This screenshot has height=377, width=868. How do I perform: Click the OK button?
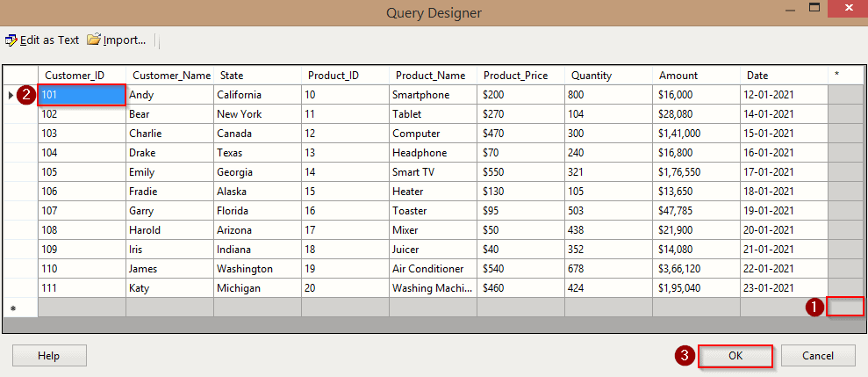[x=735, y=356]
